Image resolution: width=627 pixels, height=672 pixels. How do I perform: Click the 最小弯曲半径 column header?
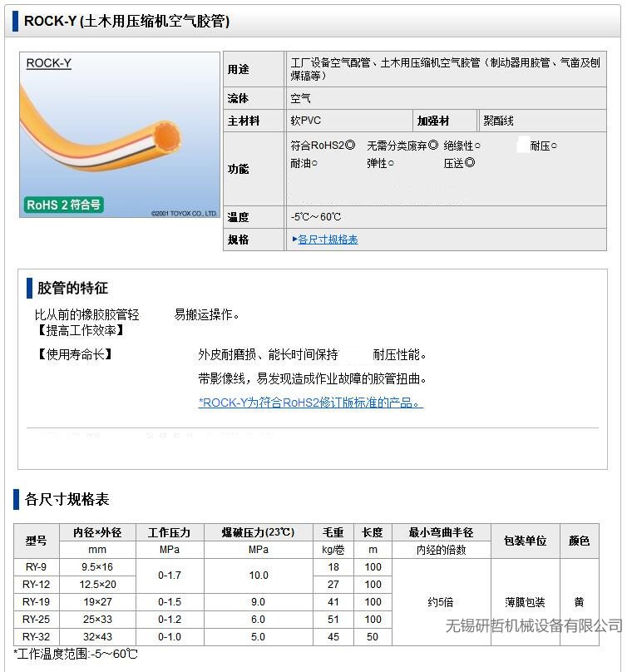441,532
